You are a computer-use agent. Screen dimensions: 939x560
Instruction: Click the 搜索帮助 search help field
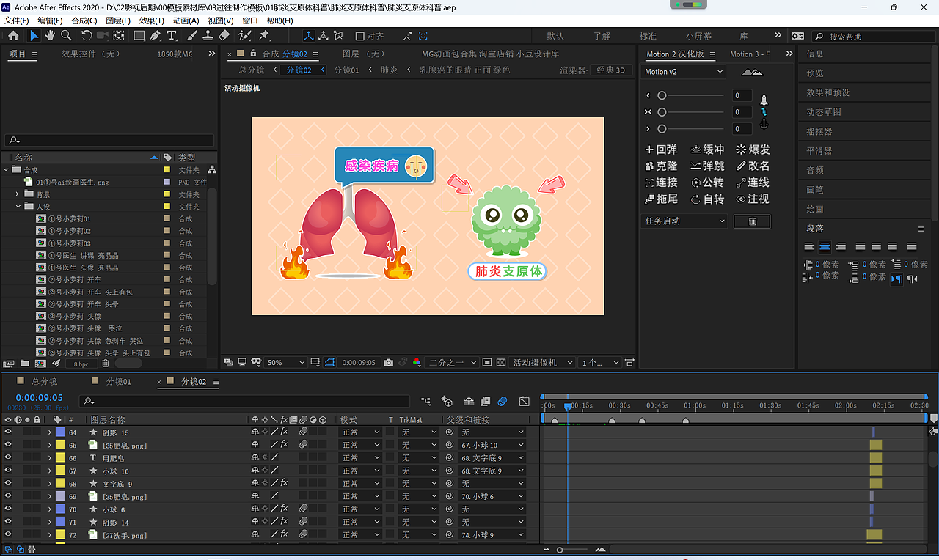(x=872, y=36)
